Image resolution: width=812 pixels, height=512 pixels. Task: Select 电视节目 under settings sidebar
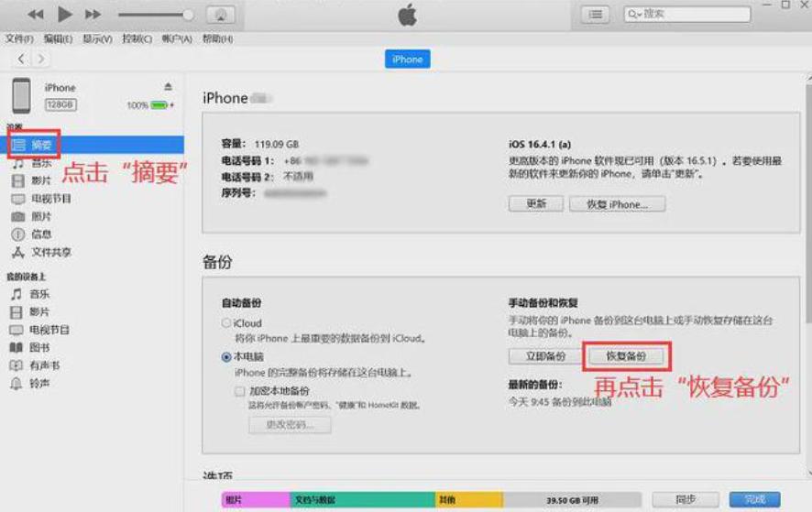tap(50, 198)
